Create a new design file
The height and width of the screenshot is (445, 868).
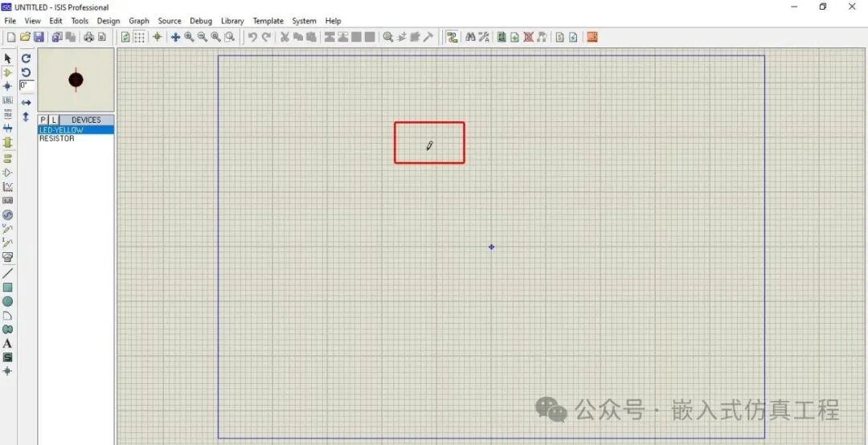point(11,37)
